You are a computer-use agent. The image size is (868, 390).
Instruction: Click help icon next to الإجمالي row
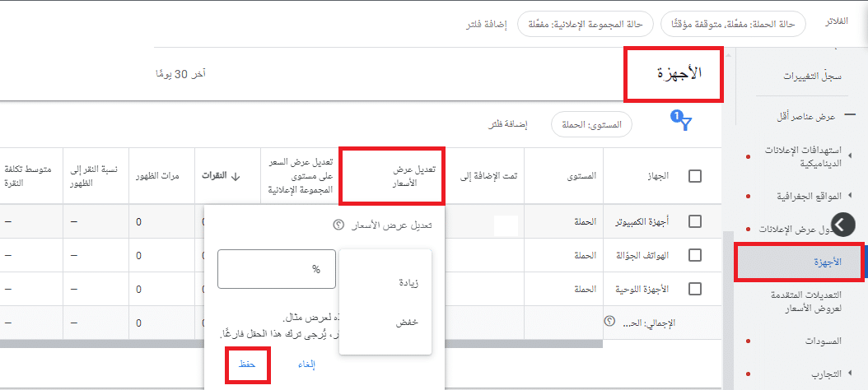pyautogui.click(x=609, y=322)
